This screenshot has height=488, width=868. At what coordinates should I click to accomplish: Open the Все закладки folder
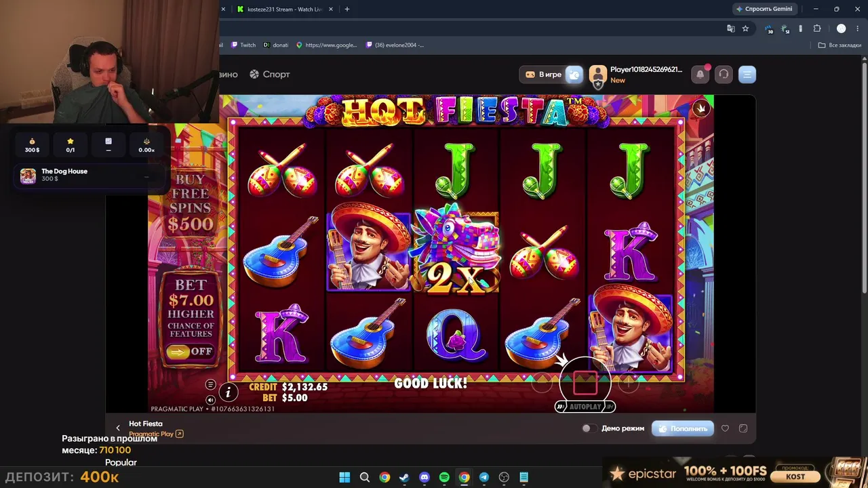(x=840, y=45)
